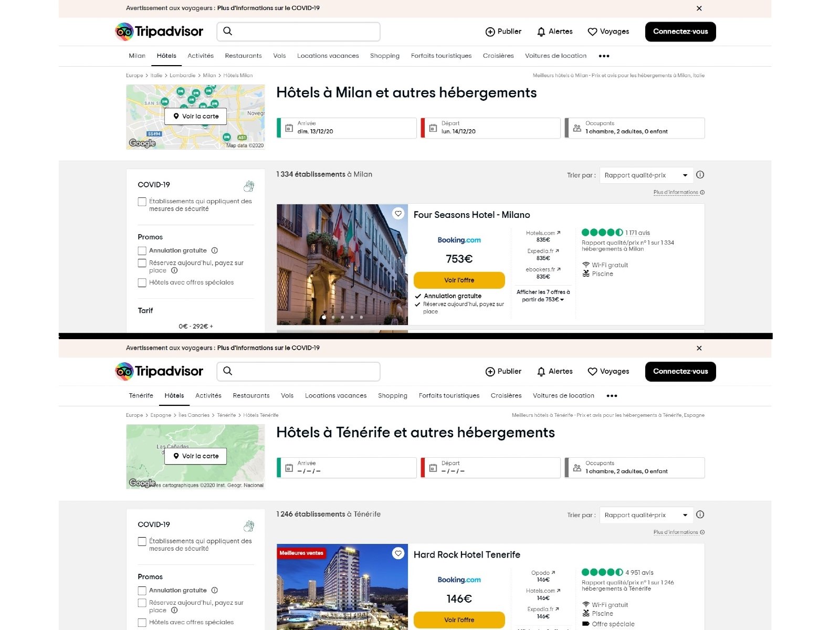The height and width of the screenshot is (630, 840).
Task: Check Hôtels avec offres spéciales
Action: coord(142,282)
